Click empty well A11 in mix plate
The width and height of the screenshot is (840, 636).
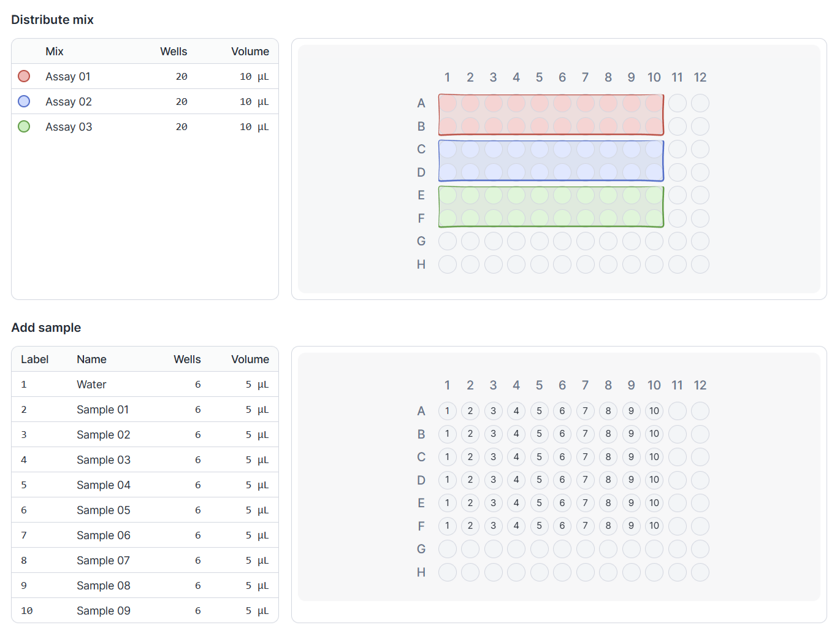678,103
